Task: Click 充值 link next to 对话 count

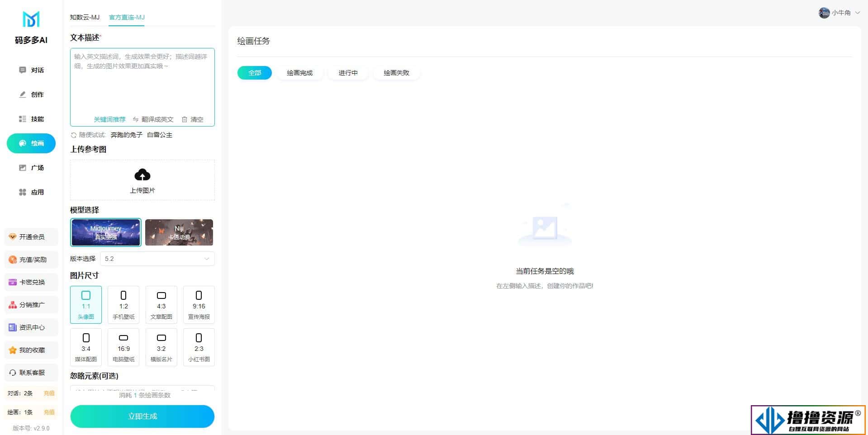Action: pos(49,393)
